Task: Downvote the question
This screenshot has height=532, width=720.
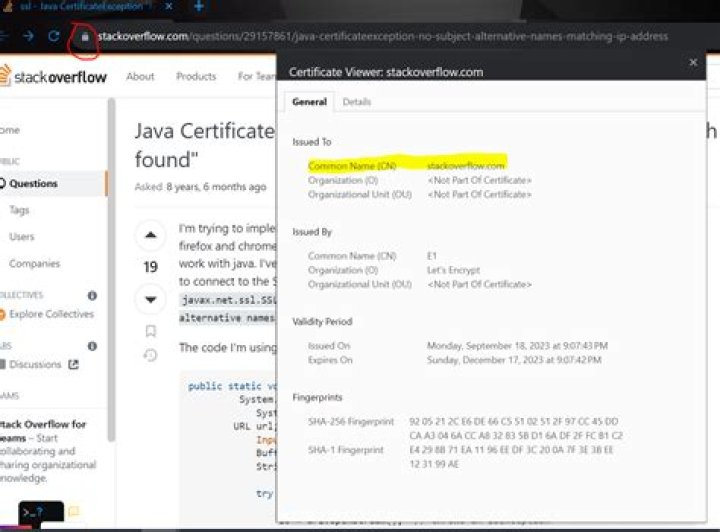Action: tap(151, 300)
